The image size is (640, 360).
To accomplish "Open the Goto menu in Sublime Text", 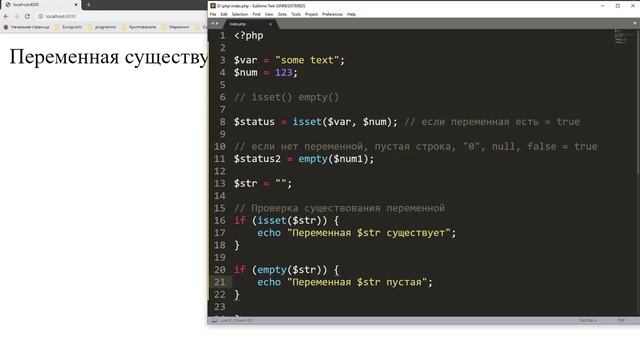I will (282, 14).
